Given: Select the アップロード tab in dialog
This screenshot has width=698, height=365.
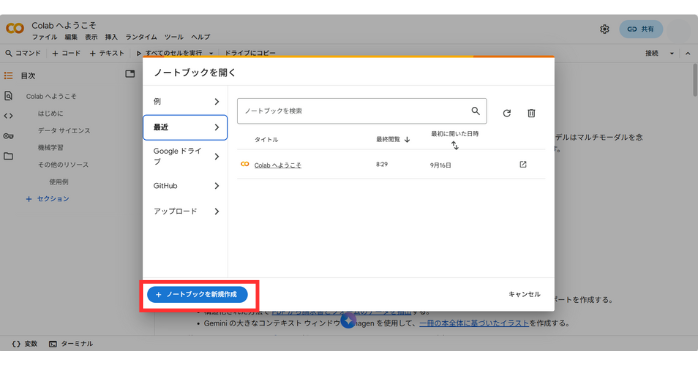Looking at the screenshot, I should tap(185, 211).
